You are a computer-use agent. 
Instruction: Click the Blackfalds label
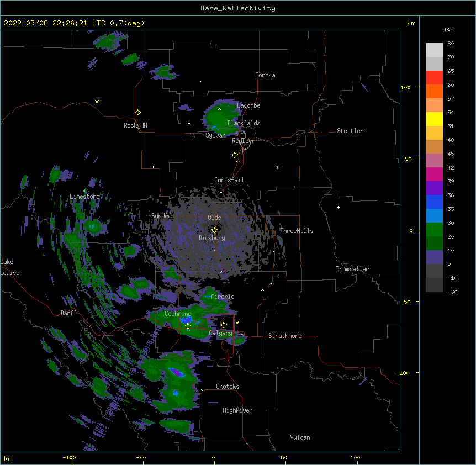(x=244, y=123)
